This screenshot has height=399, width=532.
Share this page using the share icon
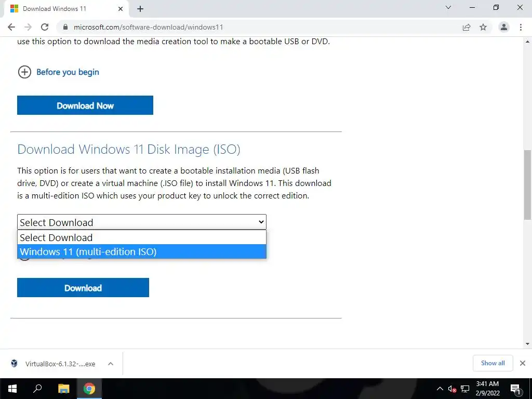(x=467, y=27)
